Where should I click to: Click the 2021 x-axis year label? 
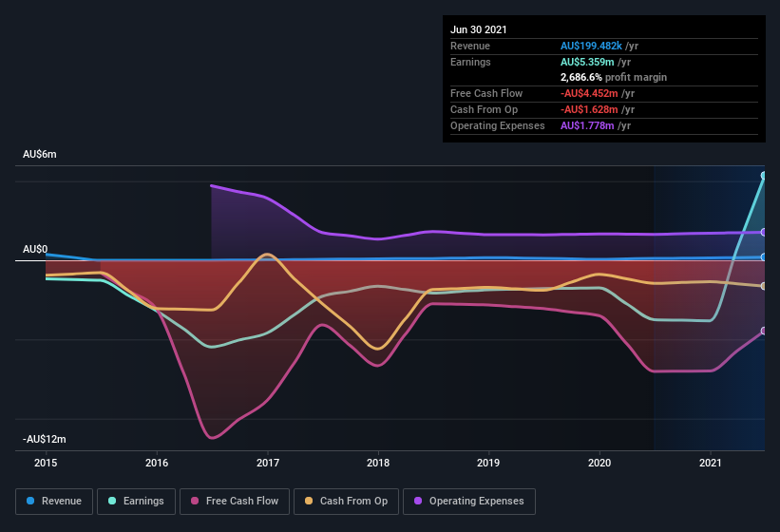click(x=711, y=463)
